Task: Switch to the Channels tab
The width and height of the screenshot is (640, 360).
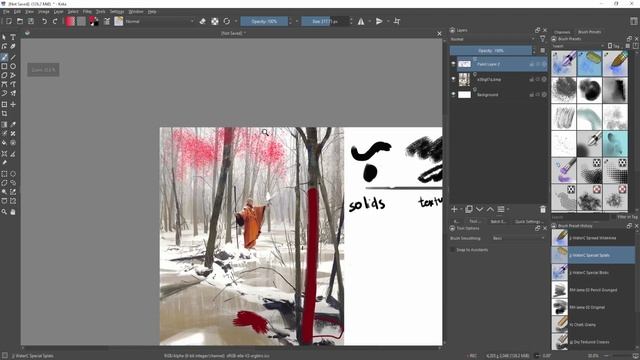Action: point(562,32)
